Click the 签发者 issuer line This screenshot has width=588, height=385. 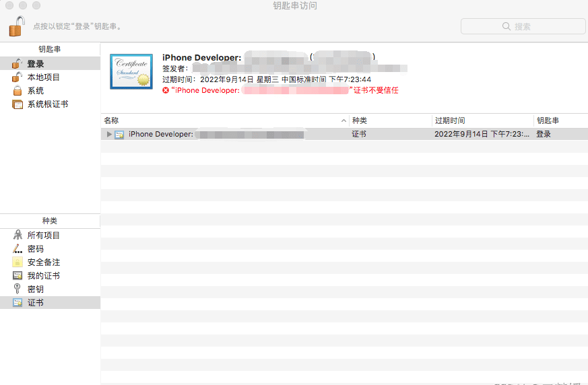[x=285, y=69]
